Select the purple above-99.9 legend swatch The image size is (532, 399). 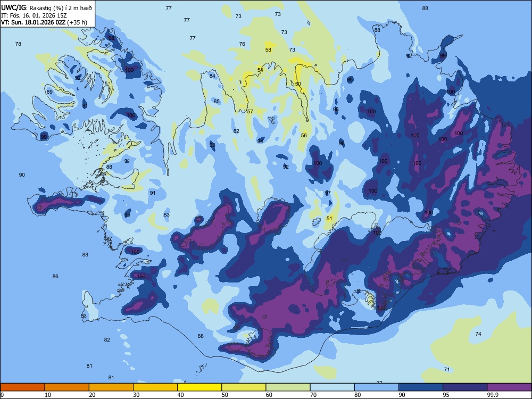(509, 387)
